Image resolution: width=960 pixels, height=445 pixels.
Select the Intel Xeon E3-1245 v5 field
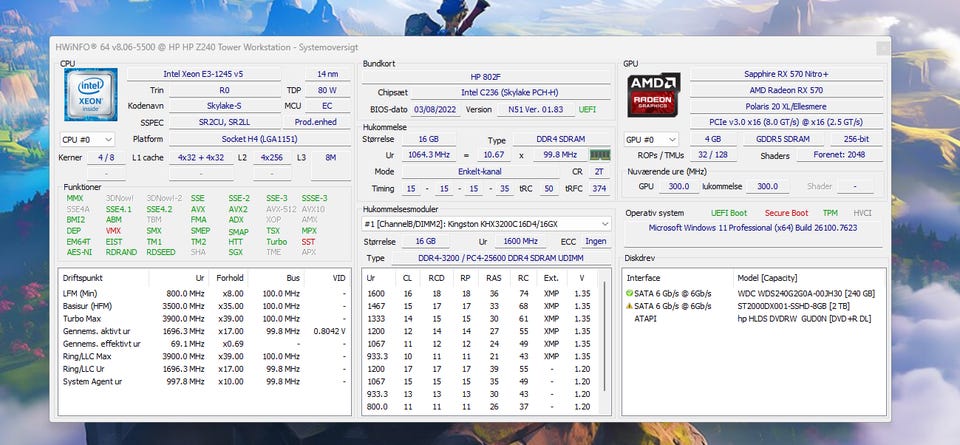[203, 74]
